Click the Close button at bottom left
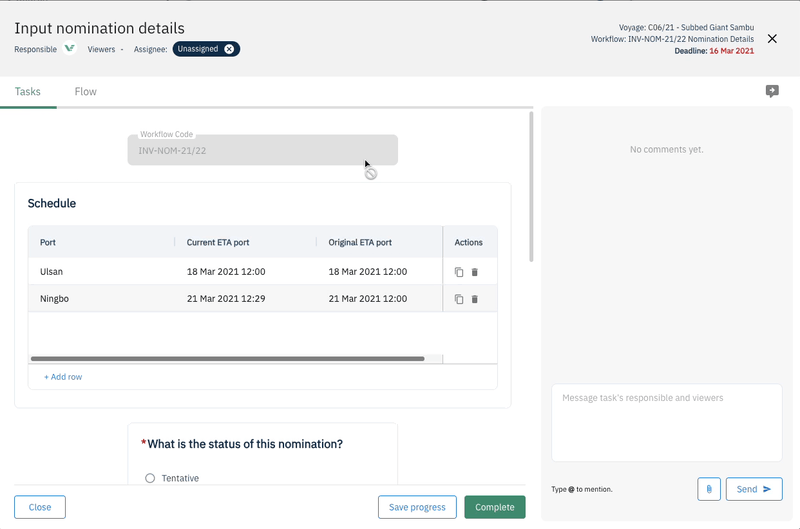 point(40,507)
